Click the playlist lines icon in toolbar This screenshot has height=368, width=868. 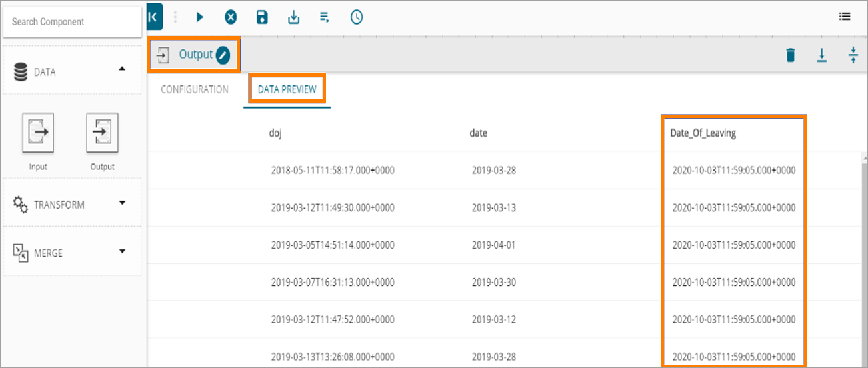[x=325, y=17]
